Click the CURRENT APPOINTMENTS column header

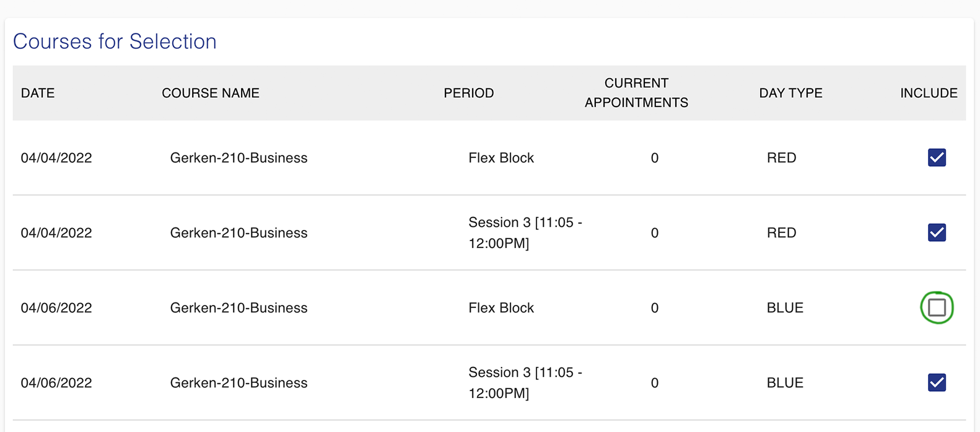(x=636, y=93)
